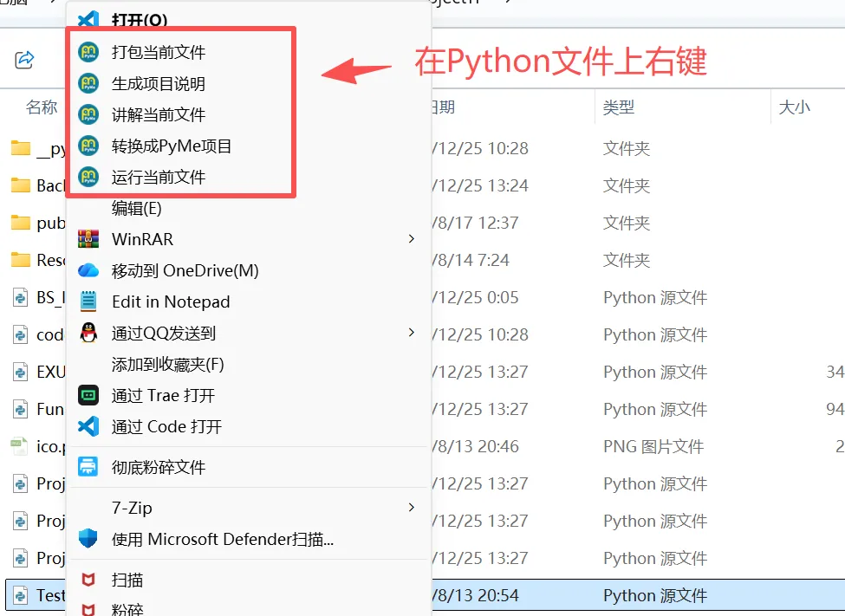Click the PyMe icon beside 打包当前文件

point(88,52)
